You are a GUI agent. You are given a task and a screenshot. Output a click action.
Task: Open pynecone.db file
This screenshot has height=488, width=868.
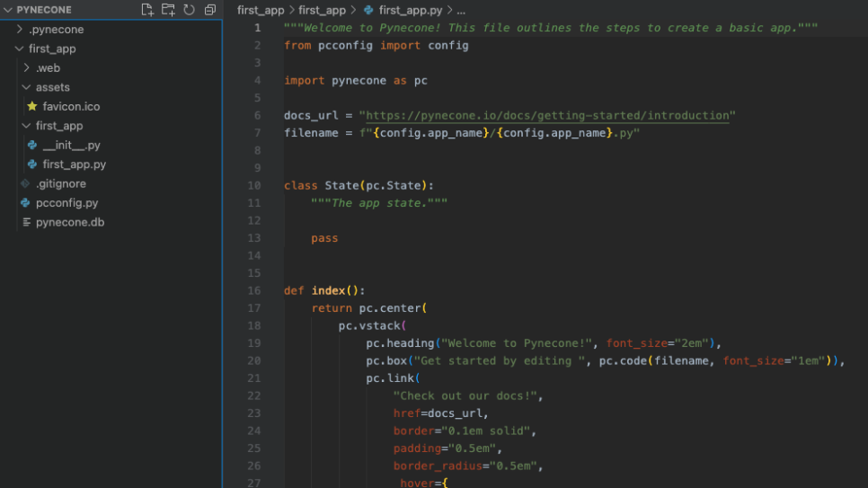(70, 222)
